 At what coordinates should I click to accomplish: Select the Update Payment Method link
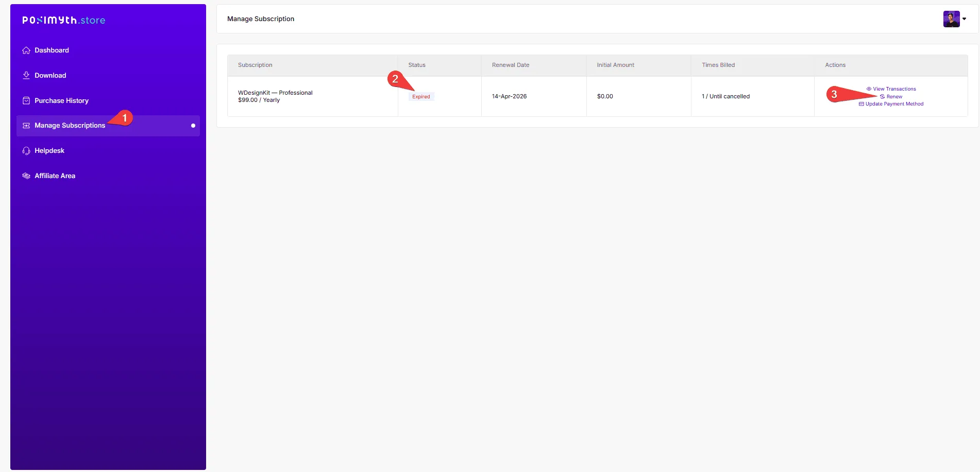point(894,104)
